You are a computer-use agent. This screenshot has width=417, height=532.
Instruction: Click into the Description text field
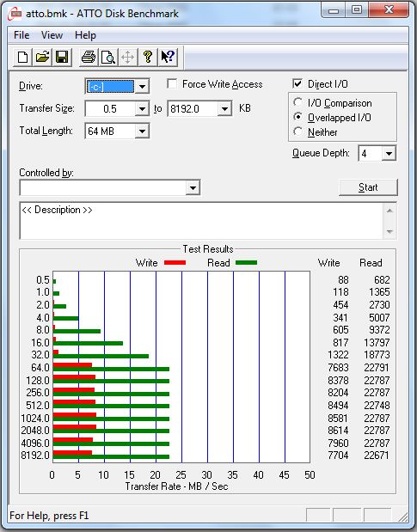coord(202,221)
